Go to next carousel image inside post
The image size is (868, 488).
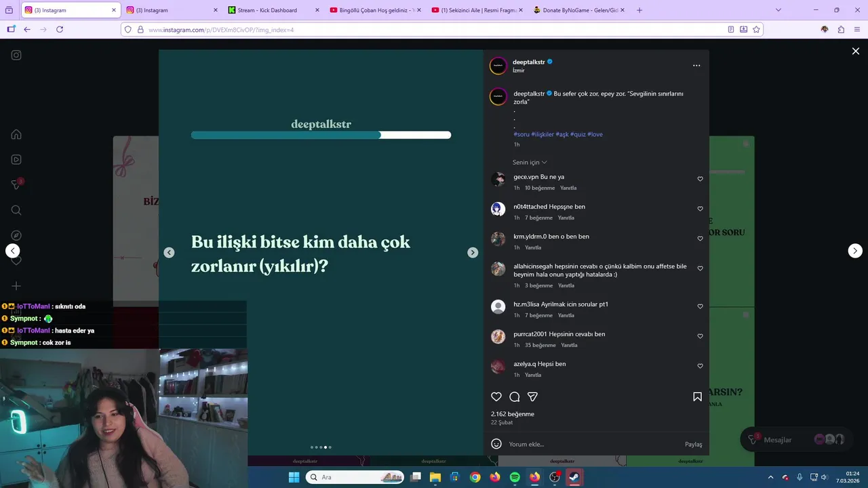(x=473, y=252)
